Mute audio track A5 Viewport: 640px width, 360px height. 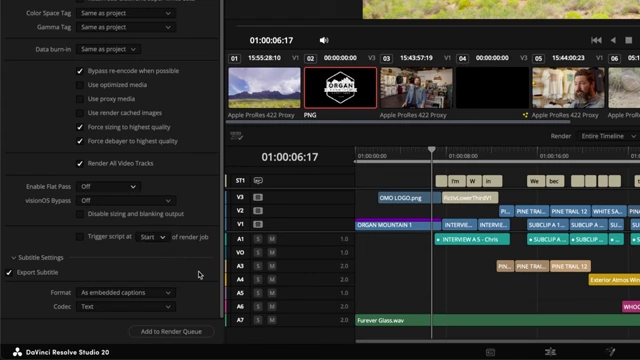point(272,293)
